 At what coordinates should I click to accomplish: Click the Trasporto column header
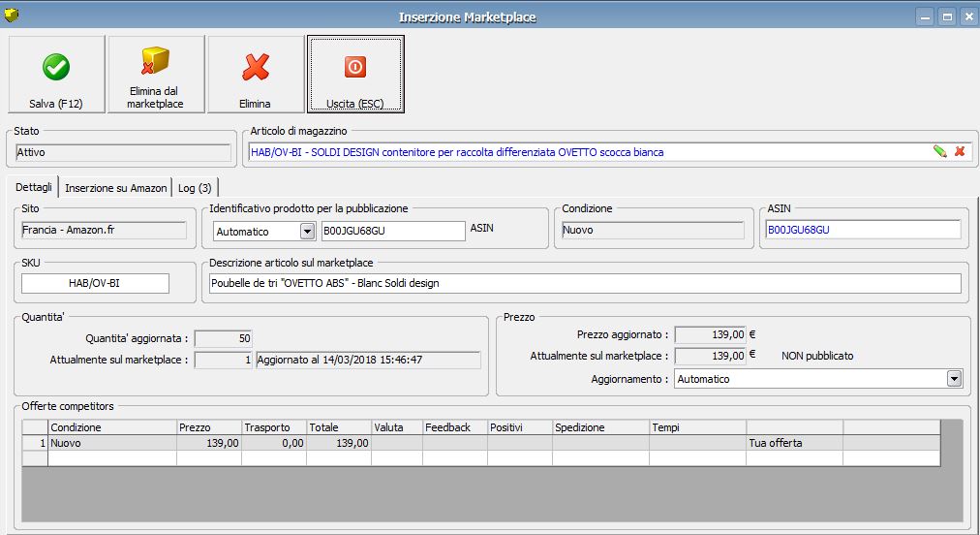(x=274, y=427)
